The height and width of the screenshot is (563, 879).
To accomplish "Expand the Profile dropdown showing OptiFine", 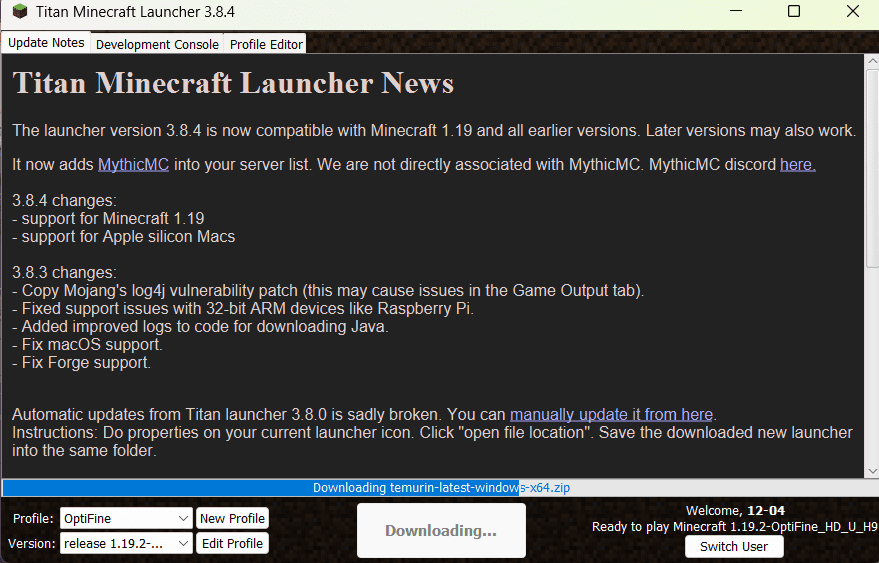I will (x=126, y=519).
